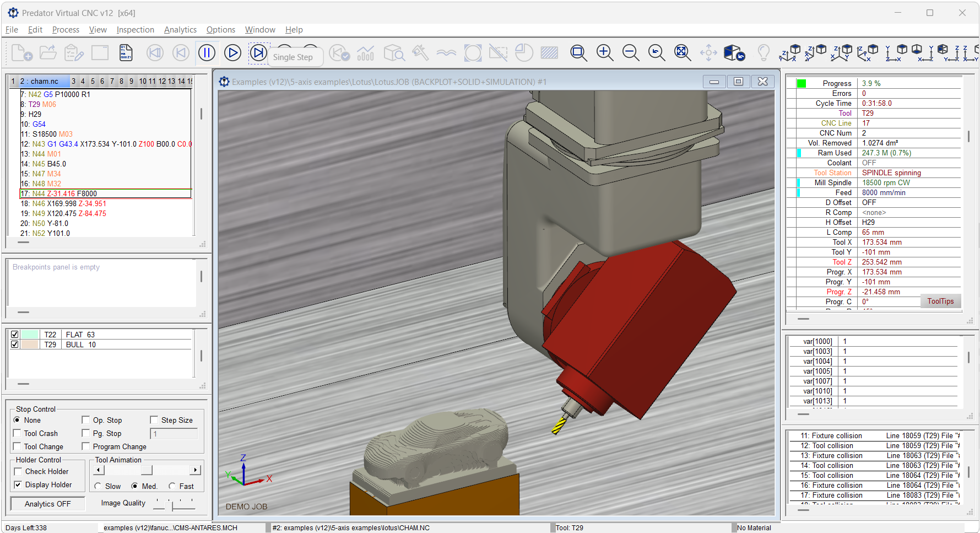Open the Inspection menu
980x533 pixels.
(135, 30)
